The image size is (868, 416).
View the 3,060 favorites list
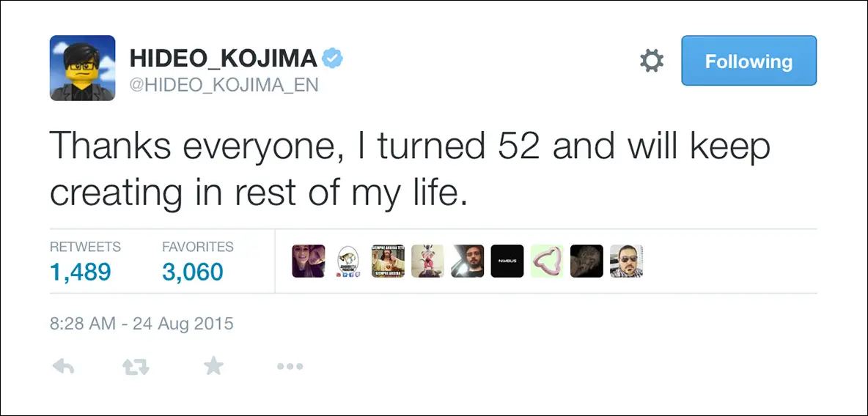193,272
